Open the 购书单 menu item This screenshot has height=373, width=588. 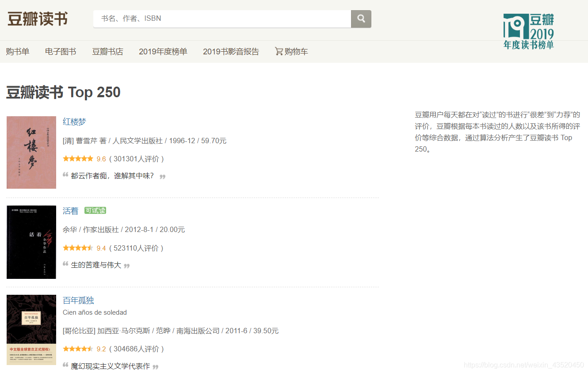[x=18, y=52]
